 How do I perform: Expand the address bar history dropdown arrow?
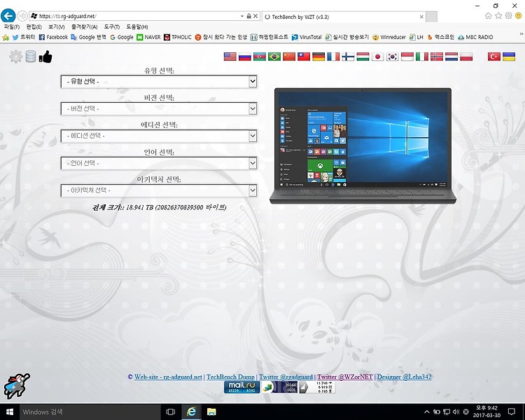pyautogui.click(x=242, y=16)
